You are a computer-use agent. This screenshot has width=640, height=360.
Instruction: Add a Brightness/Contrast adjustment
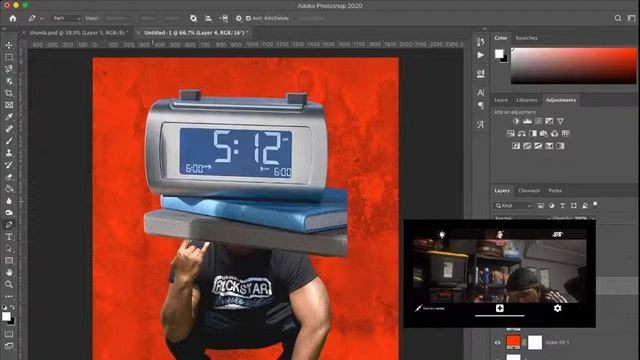[516, 121]
